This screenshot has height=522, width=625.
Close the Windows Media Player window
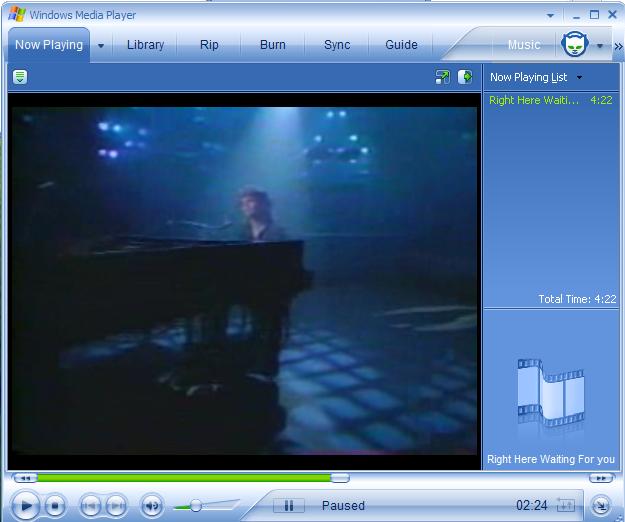(x=613, y=15)
